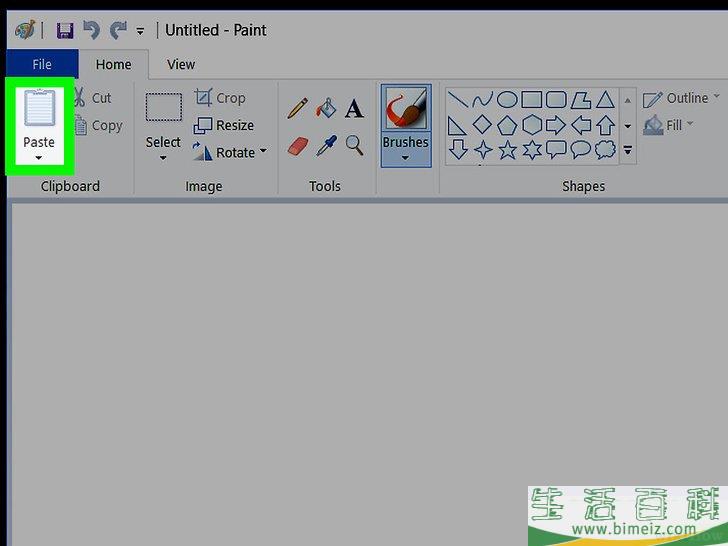Open the Resize dialog

[x=224, y=125]
